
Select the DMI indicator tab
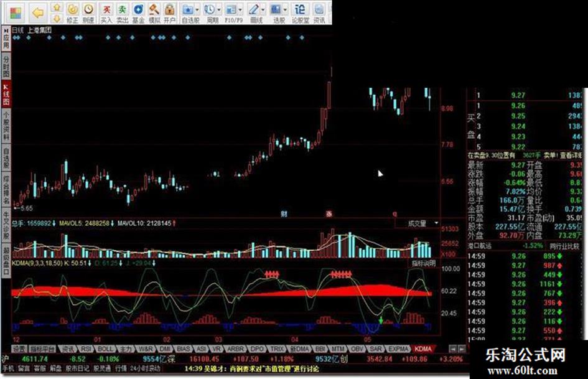tap(165, 349)
